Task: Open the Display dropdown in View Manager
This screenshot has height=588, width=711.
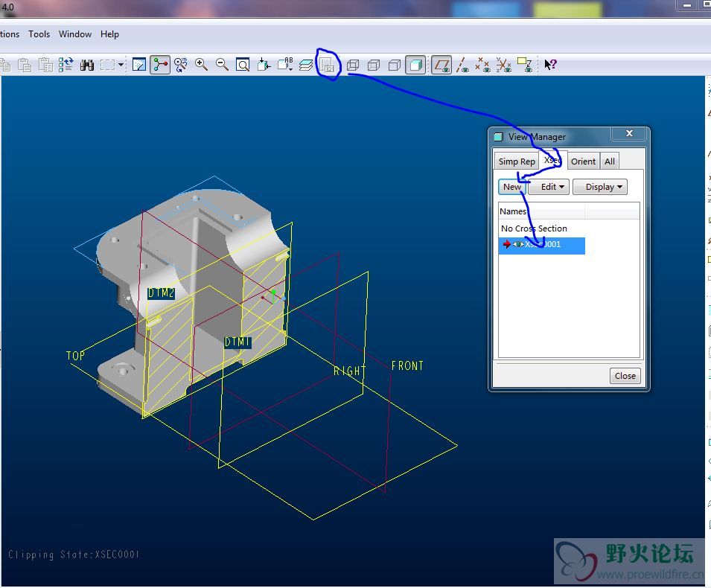Action: point(600,187)
